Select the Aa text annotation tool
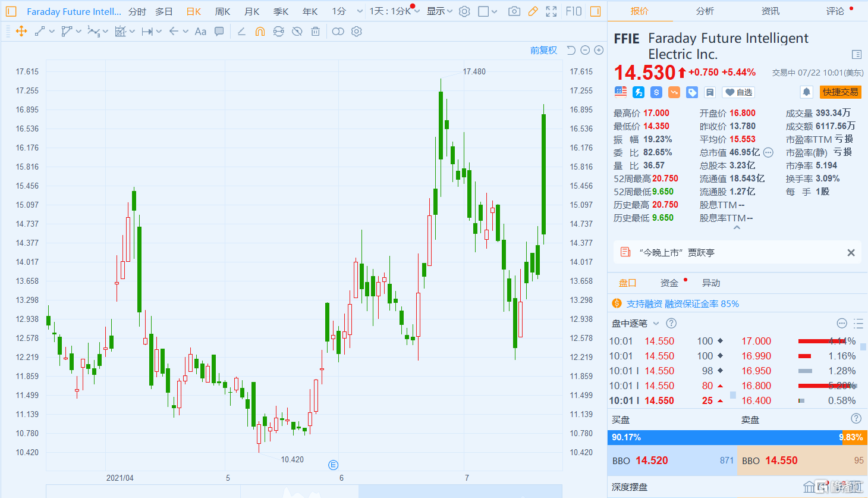The width and height of the screenshot is (868, 498). tap(200, 32)
